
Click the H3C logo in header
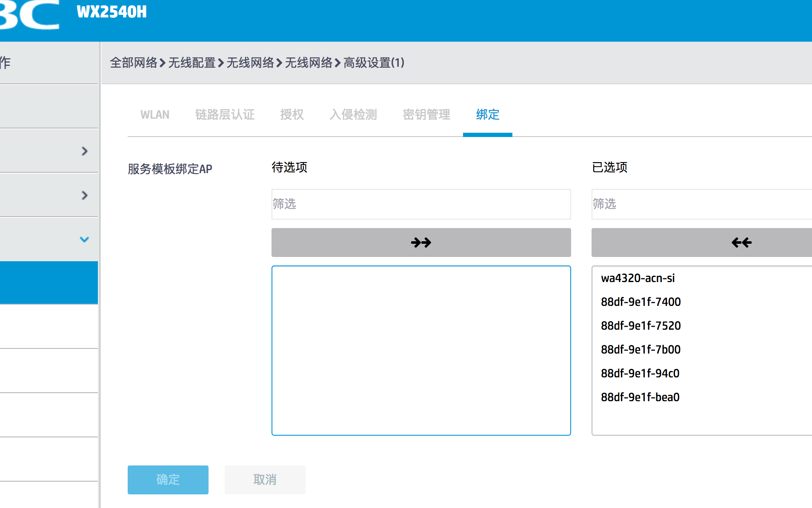point(29,15)
